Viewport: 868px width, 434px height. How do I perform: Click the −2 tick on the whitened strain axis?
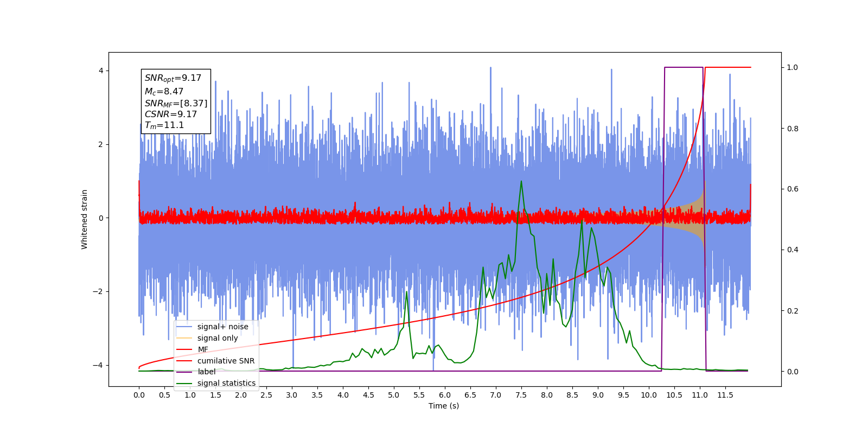pyautogui.click(x=98, y=291)
